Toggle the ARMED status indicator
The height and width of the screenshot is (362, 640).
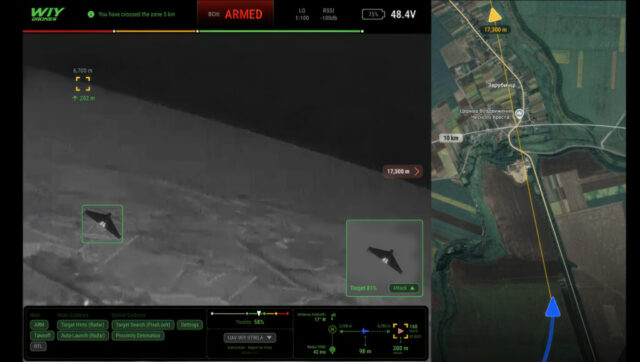pos(236,14)
